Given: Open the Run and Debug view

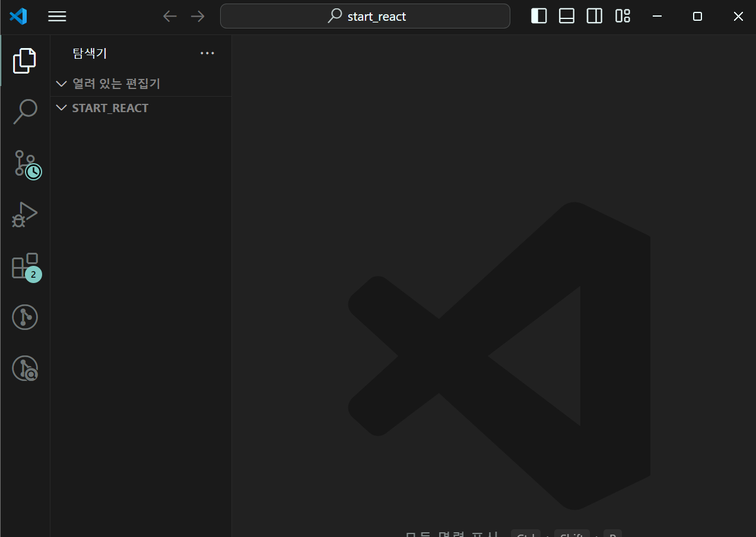Looking at the screenshot, I should coord(25,215).
